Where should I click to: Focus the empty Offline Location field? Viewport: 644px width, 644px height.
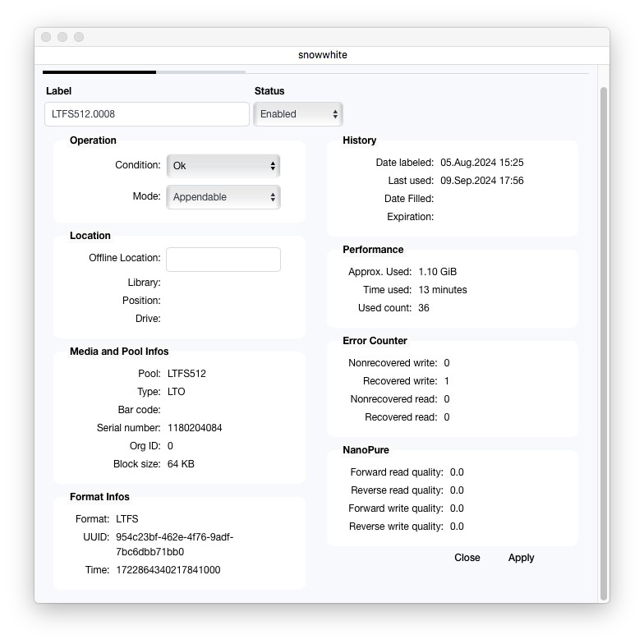[223, 260]
